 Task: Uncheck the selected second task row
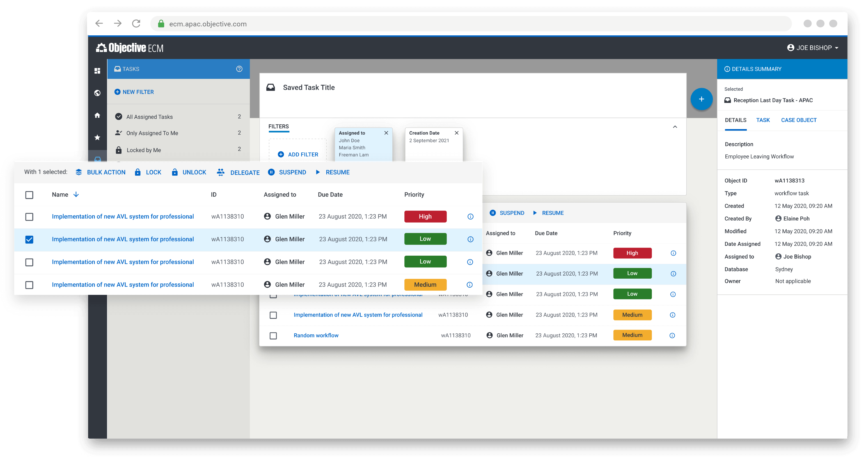tap(29, 240)
